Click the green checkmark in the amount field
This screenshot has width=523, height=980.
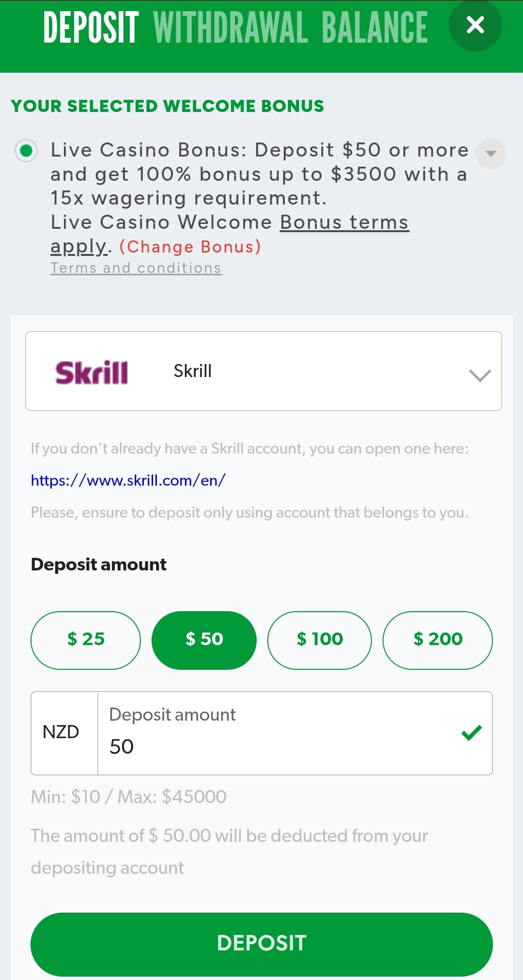tap(471, 732)
